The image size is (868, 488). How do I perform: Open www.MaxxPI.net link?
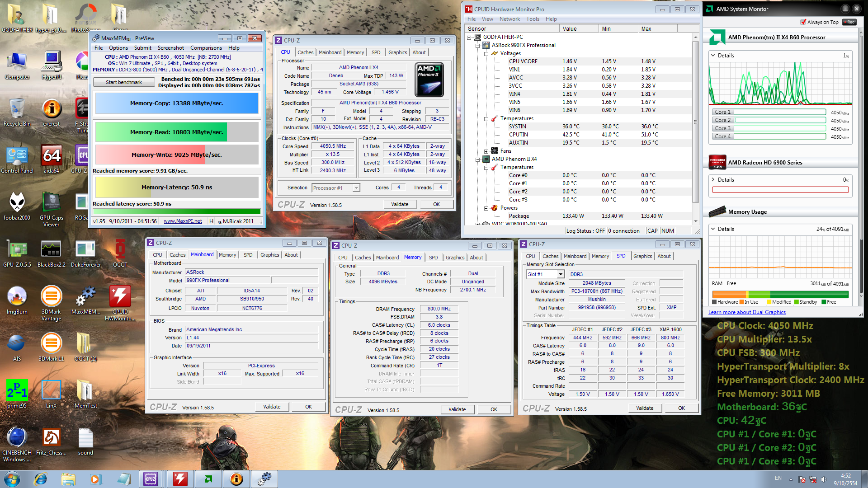click(183, 221)
